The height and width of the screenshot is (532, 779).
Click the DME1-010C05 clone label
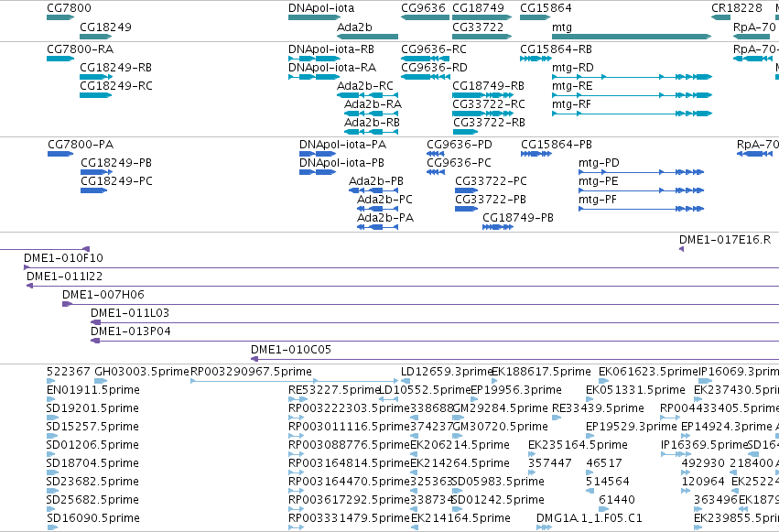[290, 350]
